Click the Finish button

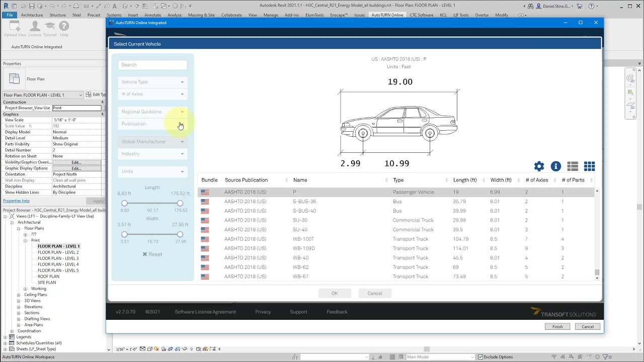pyautogui.click(x=557, y=327)
